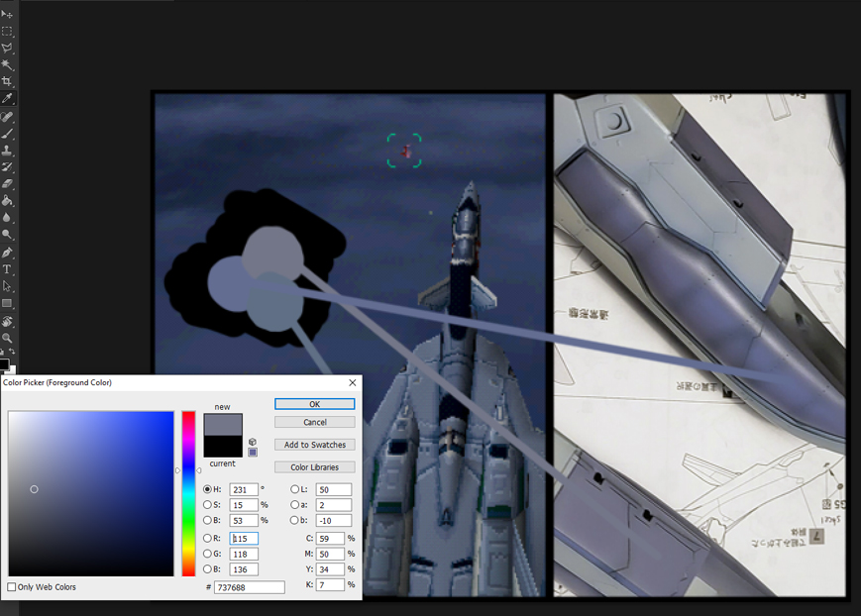The image size is (861, 616).
Task: Enable Only Web Colors checkbox
Action: click(12, 587)
